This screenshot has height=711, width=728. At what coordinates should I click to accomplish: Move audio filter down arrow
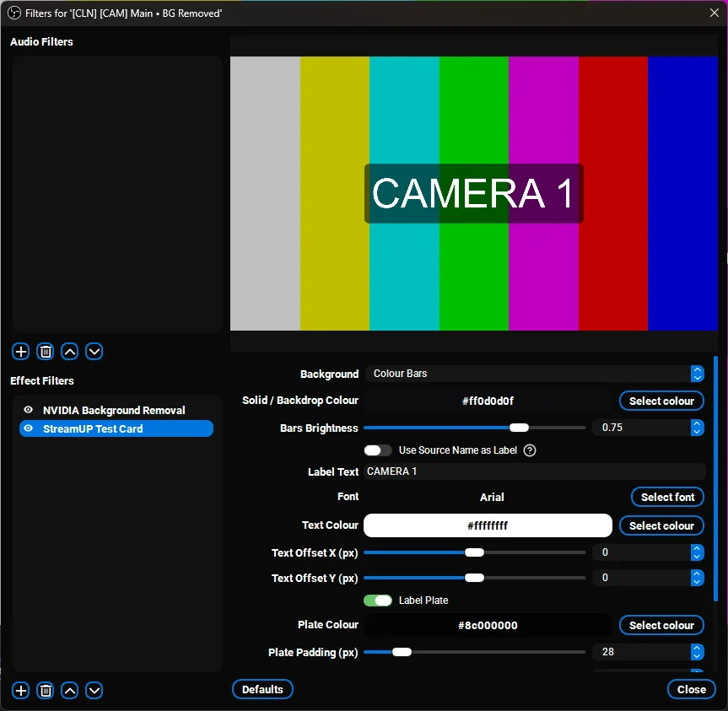[94, 352]
